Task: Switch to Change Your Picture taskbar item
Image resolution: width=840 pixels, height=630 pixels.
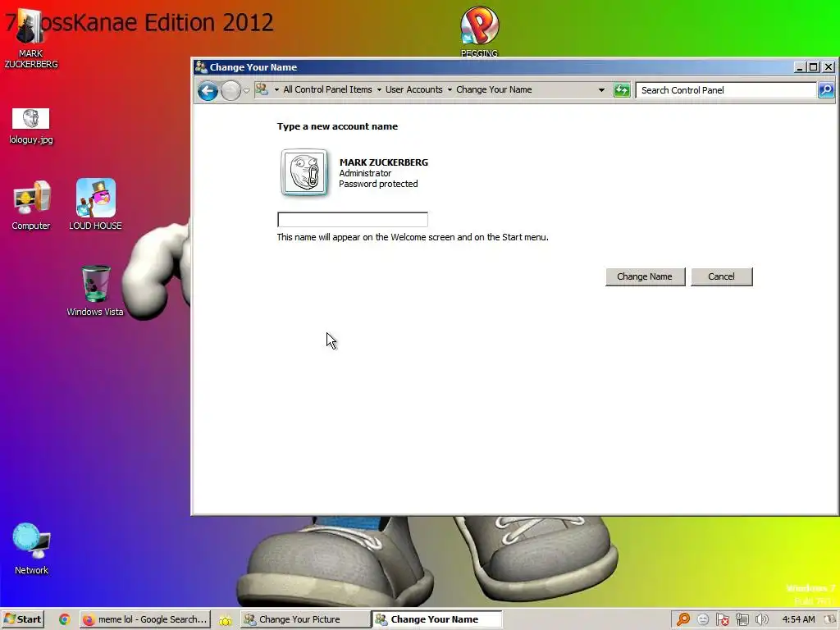Action: [305, 619]
